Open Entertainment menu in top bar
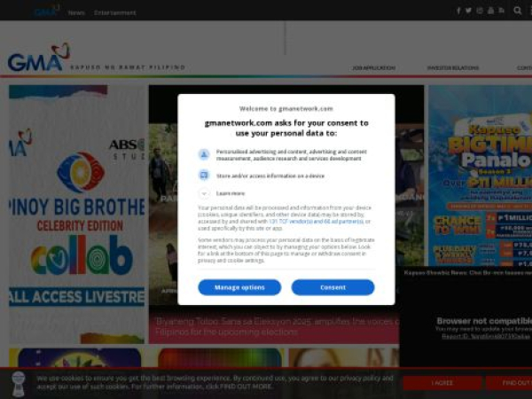The image size is (532, 399). (114, 13)
